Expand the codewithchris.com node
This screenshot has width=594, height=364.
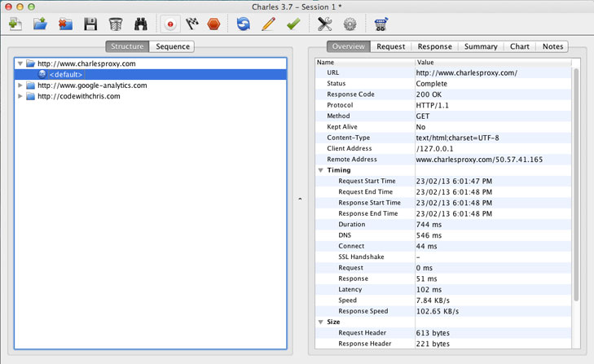[20, 96]
